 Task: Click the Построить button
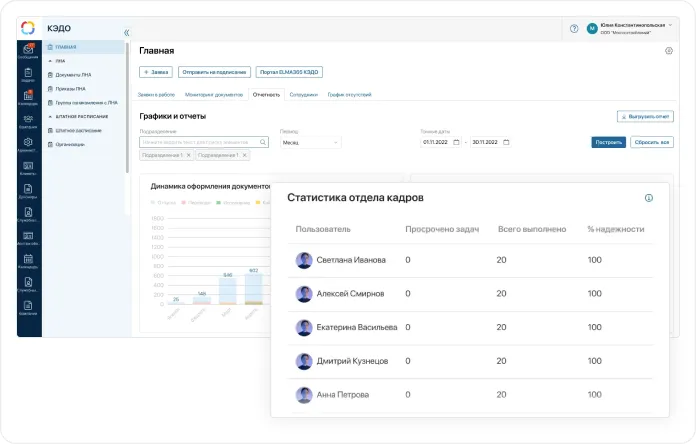[x=608, y=142]
